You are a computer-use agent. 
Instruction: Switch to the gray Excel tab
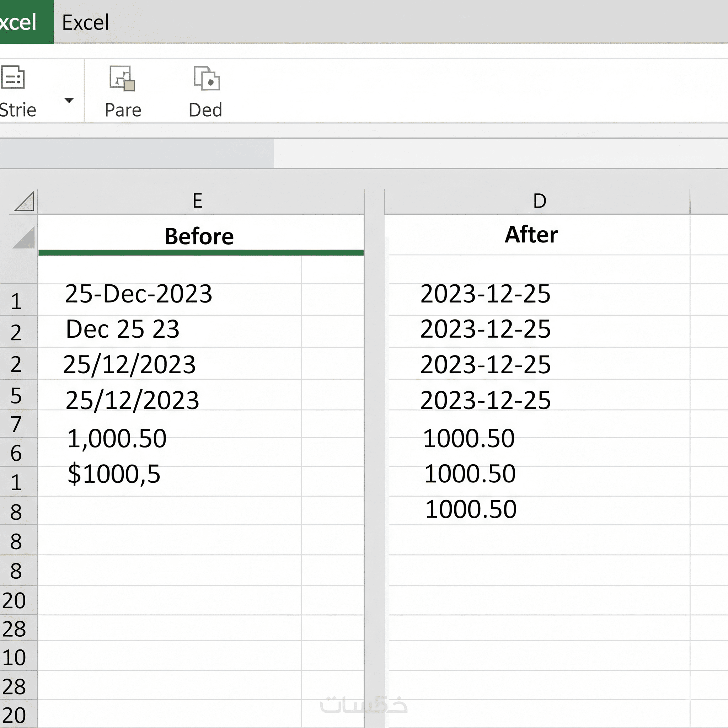[86, 22]
